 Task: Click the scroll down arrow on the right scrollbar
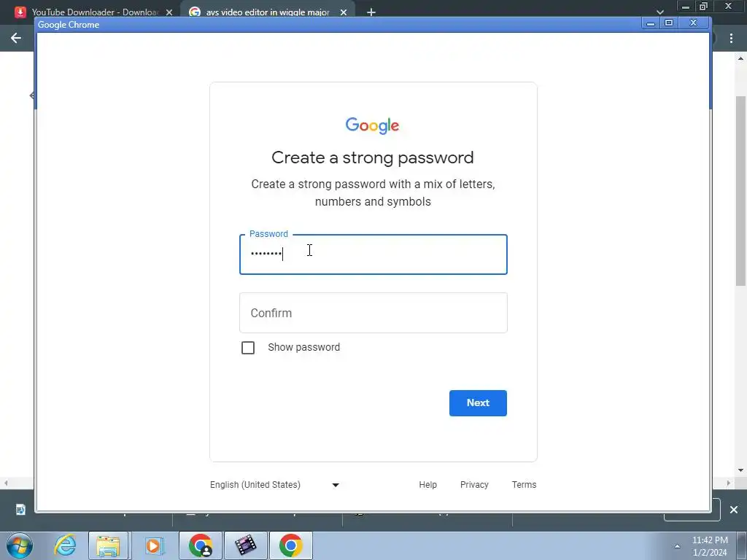point(740,470)
